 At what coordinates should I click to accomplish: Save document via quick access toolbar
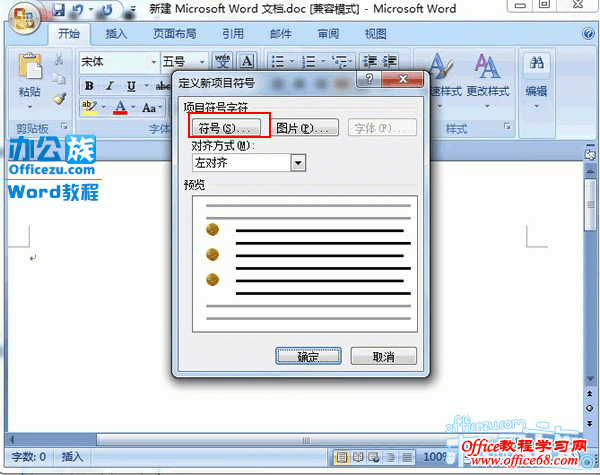[59, 10]
